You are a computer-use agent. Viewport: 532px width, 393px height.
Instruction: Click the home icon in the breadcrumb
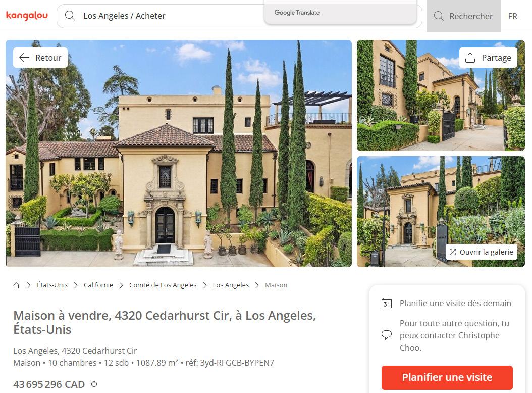coord(16,285)
